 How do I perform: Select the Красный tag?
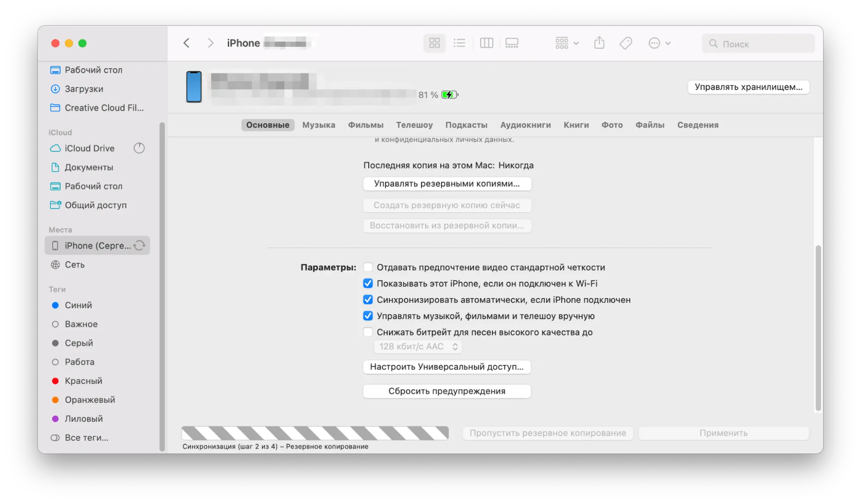click(84, 381)
